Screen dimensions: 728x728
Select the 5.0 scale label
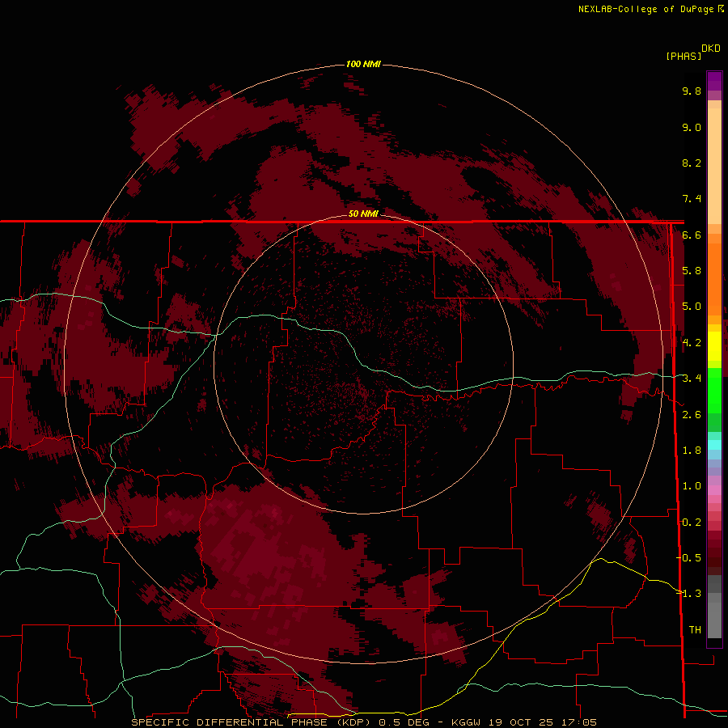(692, 307)
